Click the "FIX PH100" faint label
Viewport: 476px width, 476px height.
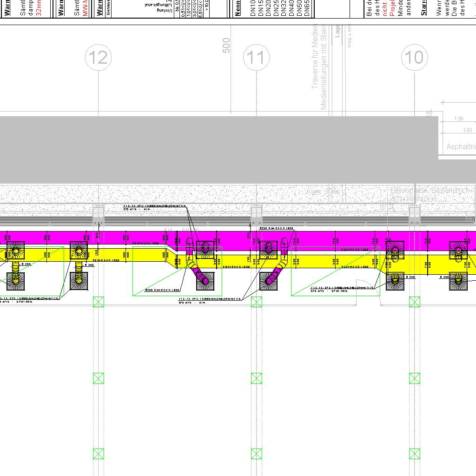182,230
